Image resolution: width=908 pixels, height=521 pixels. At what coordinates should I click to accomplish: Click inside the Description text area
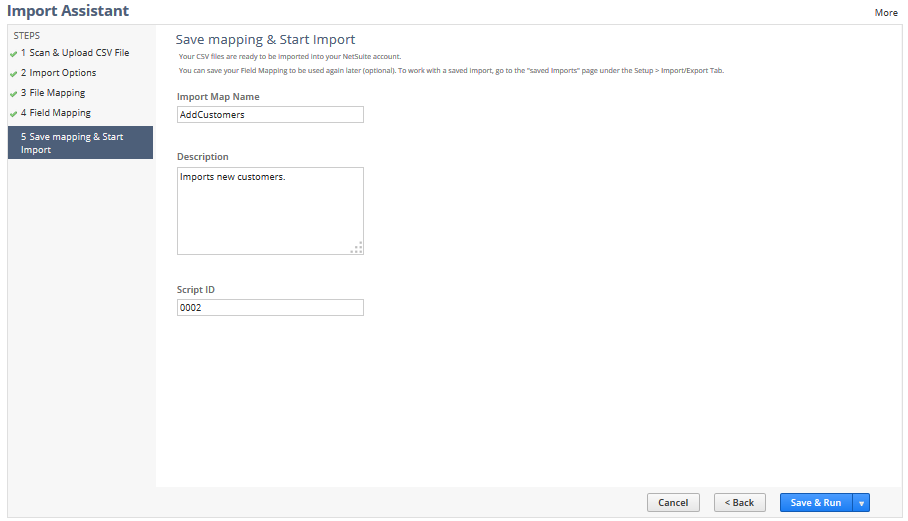click(270, 211)
